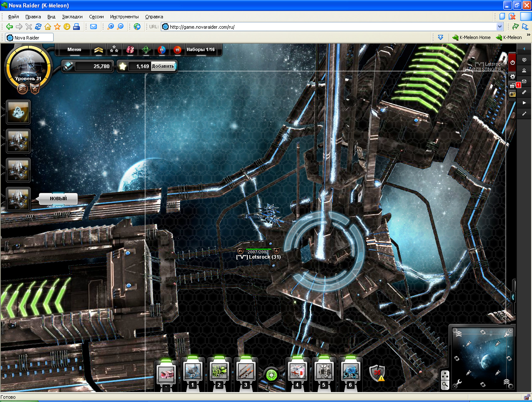Open Наборы 1/16 panel

(x=201, y=49)
